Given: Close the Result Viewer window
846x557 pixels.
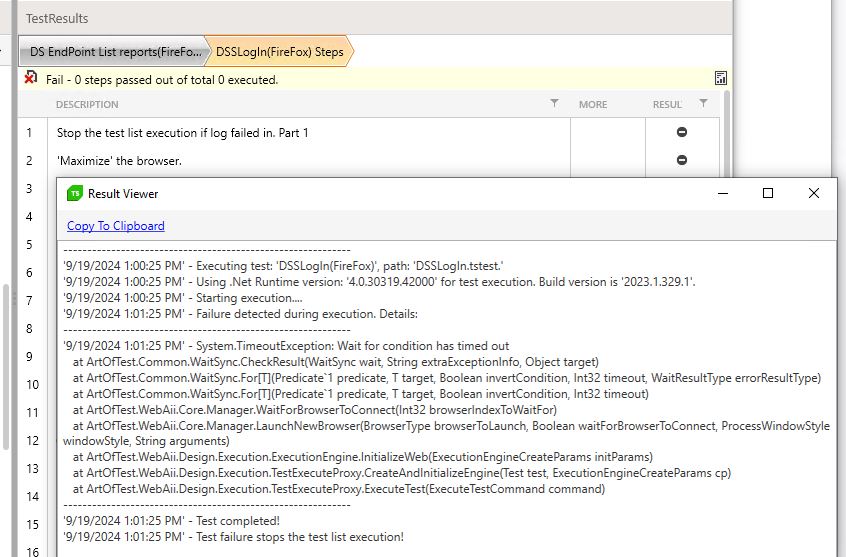Looking at the screenshot, I should click(x=814, y=194).
